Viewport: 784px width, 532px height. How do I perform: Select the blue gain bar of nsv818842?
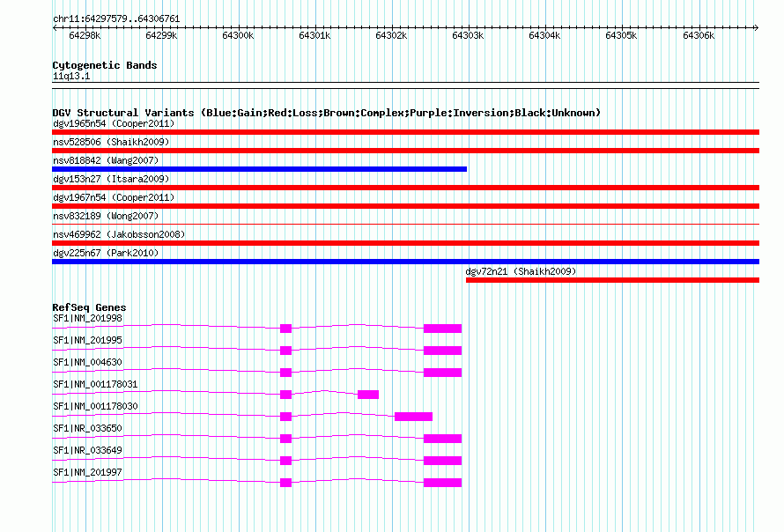260,169
